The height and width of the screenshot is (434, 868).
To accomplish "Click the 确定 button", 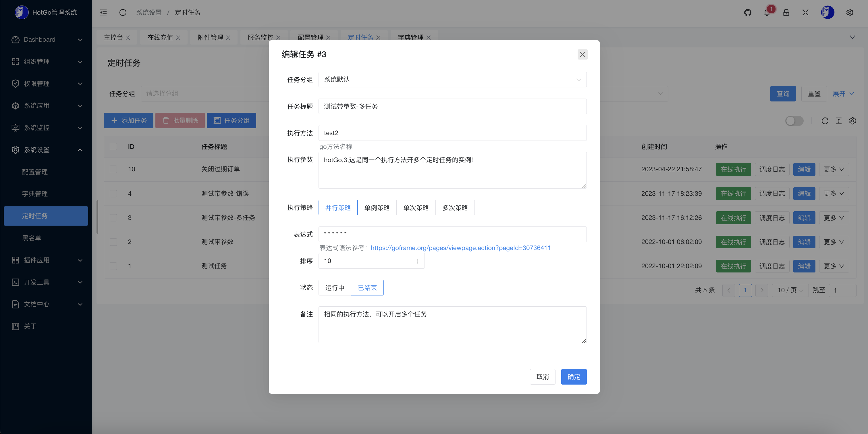I will coord(574,377).
